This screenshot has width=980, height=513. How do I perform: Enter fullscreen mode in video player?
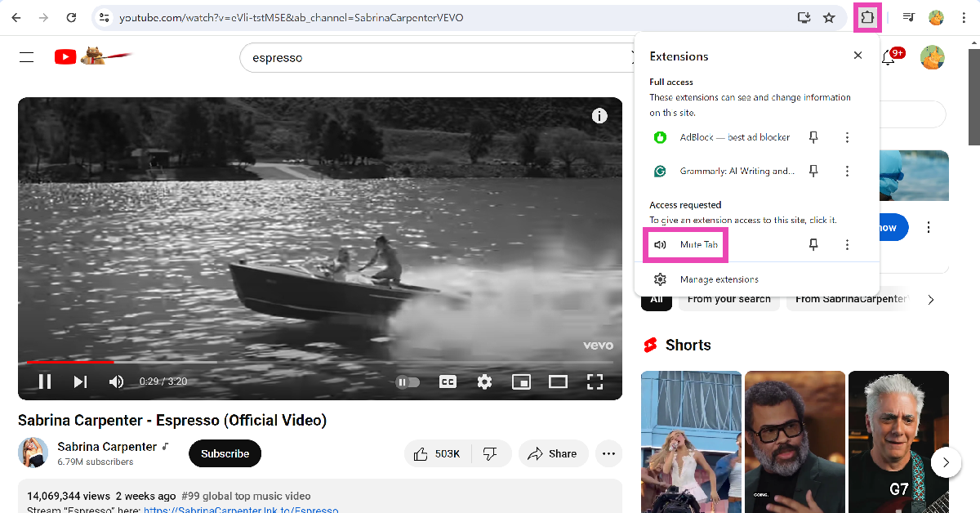(x=595, y=381)
